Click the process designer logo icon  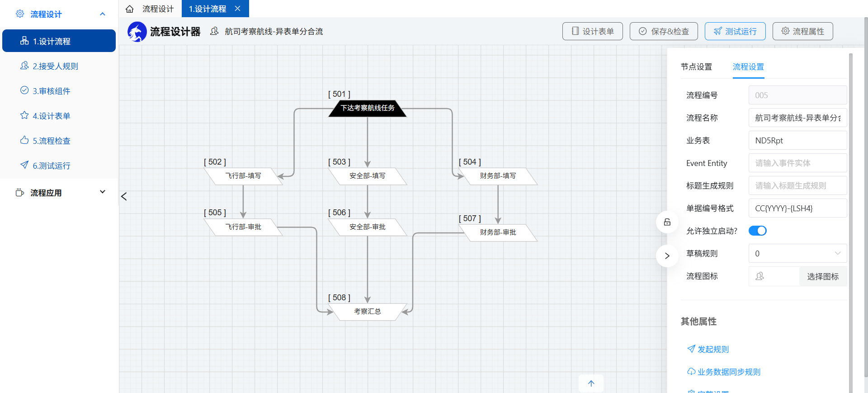137,32
